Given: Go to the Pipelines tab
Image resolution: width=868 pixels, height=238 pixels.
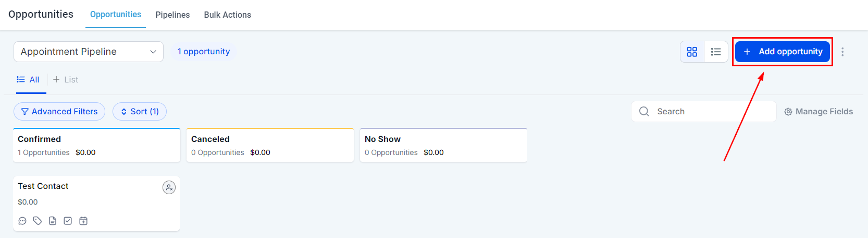Looking at the screenshot, I should 172,15.
